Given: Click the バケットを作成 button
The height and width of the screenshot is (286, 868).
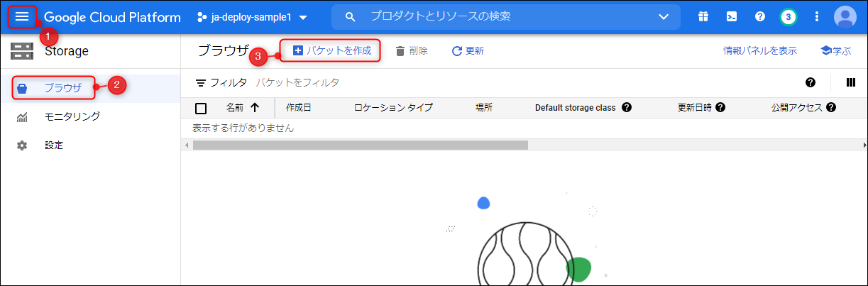Looking at the screenshot, I should coord(332,51).
